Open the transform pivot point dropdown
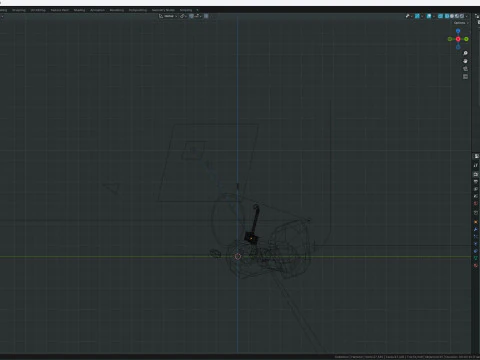The width and height of the screenshot is (480, 360). (183, 16)
